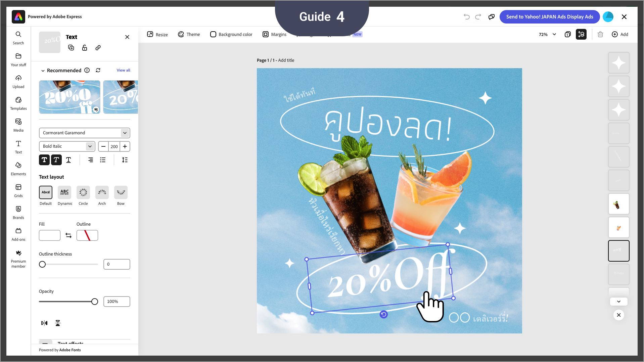
Task: Click the link icon in Text panel
Action: [98, 48]
